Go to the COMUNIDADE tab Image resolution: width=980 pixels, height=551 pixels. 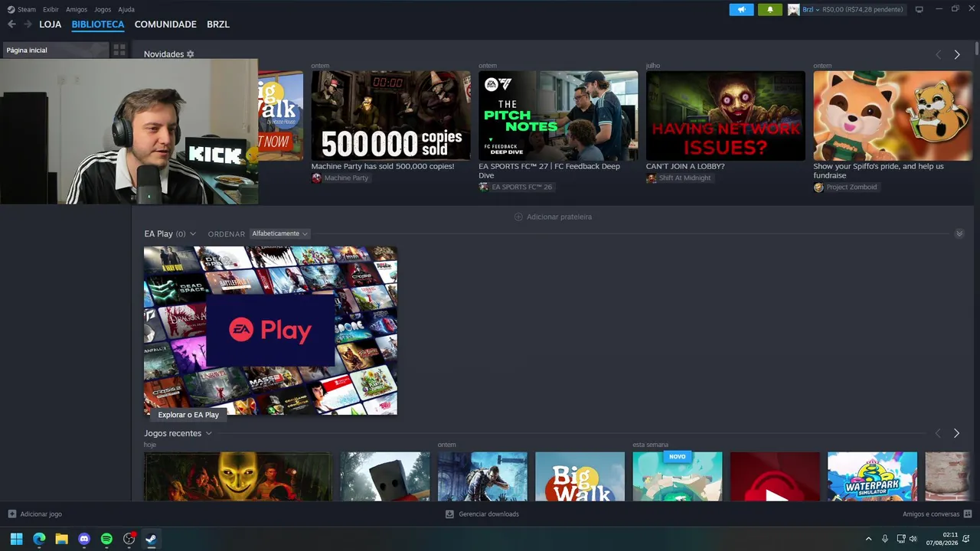[x=165, y=24]
